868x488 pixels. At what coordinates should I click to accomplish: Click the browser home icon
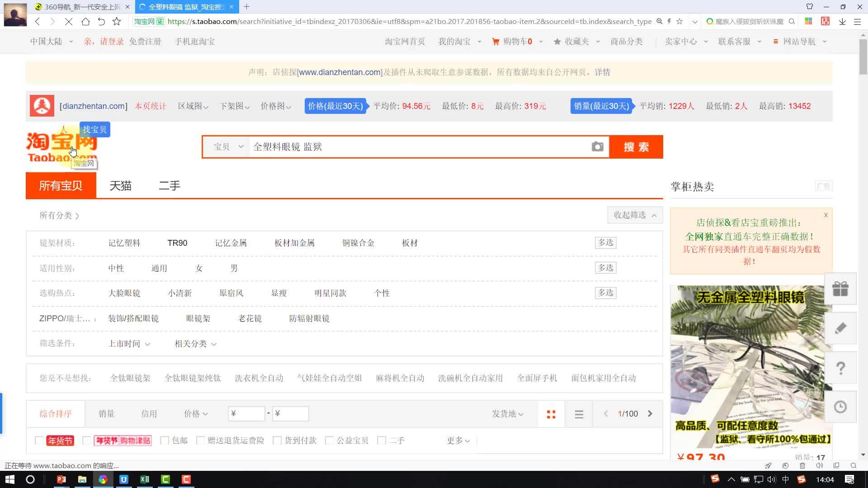click(85, 21)
